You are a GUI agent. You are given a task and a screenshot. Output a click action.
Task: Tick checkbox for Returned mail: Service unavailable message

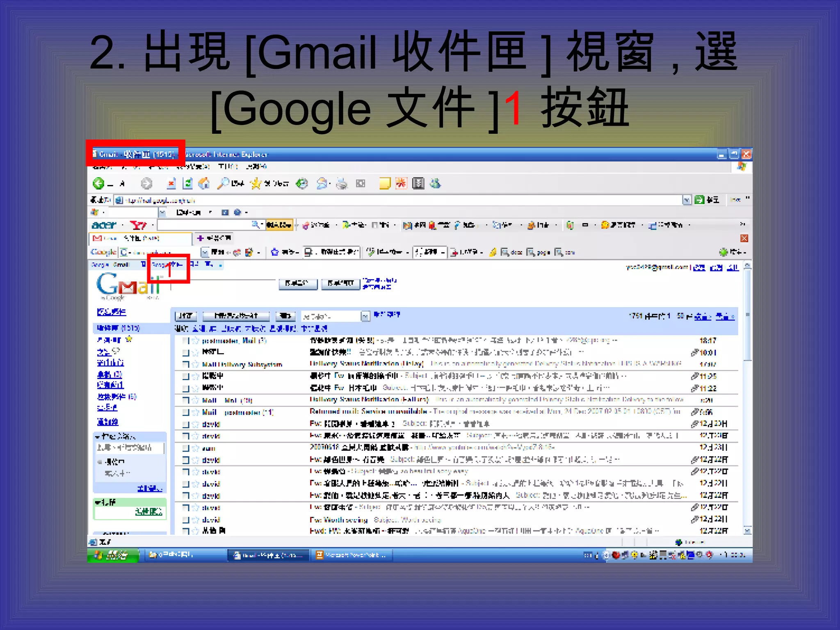tap(185, 412)
